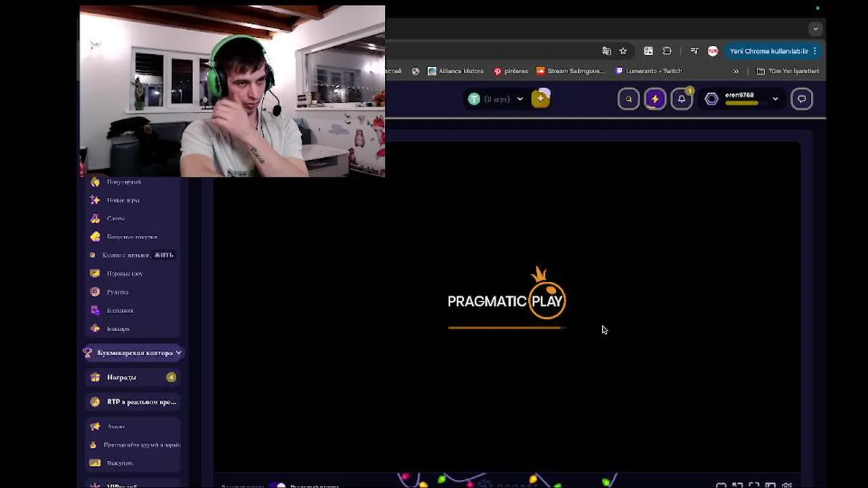Open the pinteres bookmark
This screenshot has height=488, width=868.
(x=511, y=71)
